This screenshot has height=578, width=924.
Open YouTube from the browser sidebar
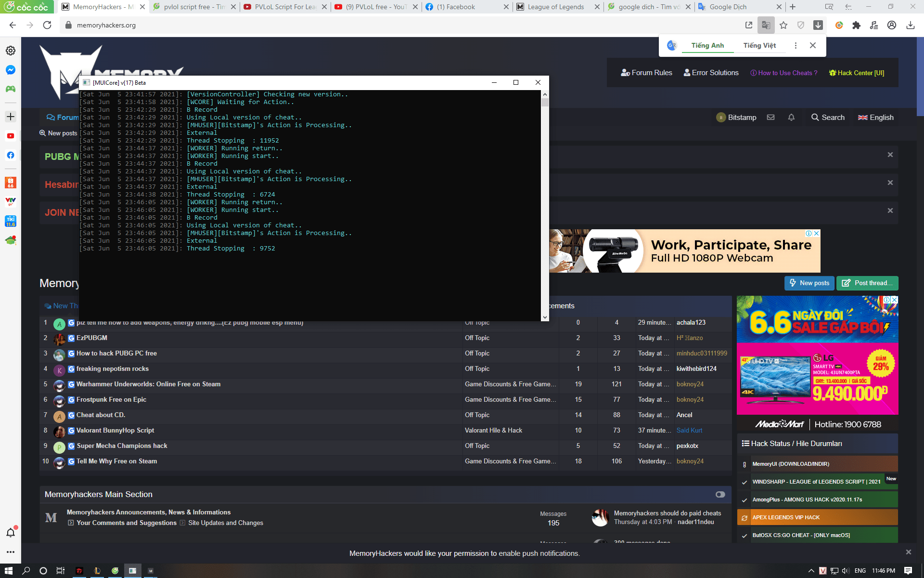11,136
